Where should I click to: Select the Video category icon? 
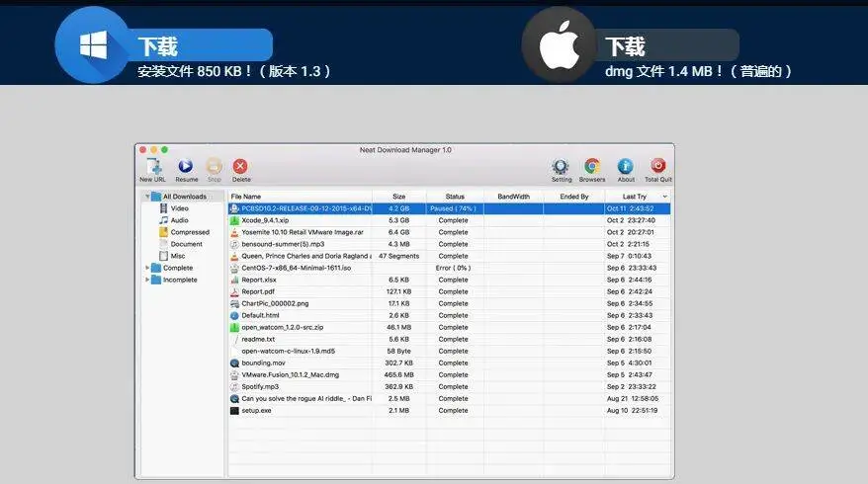pos(164,208)
